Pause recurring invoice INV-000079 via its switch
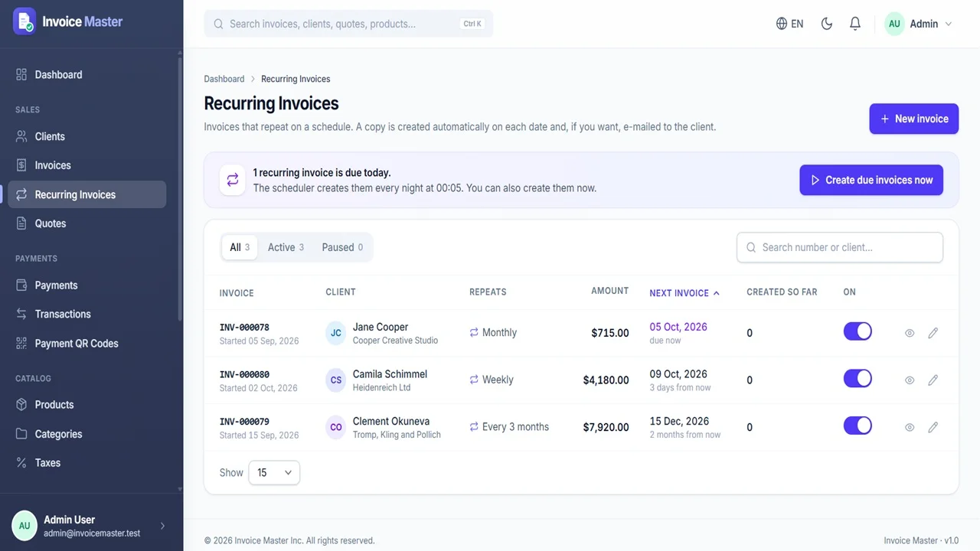The width and height of the screenshot is (980, 551). point(857,425)
